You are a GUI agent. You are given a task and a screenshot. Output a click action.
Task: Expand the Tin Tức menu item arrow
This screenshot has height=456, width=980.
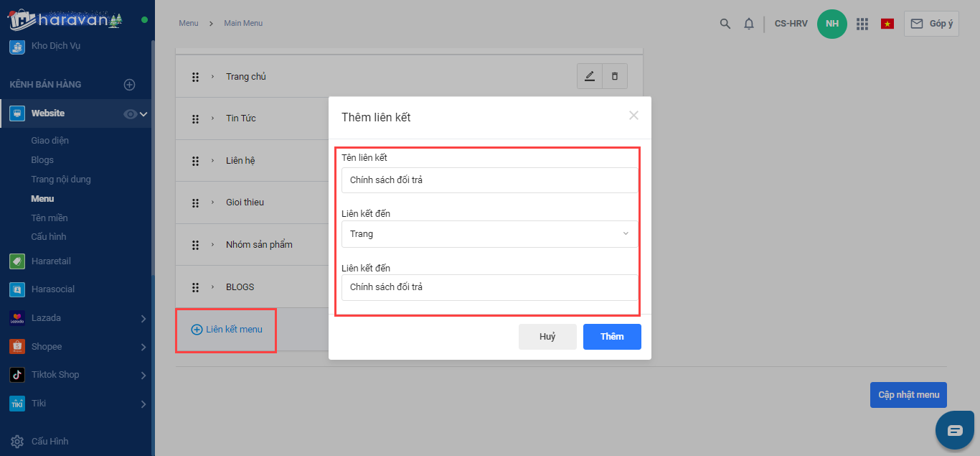212,118
